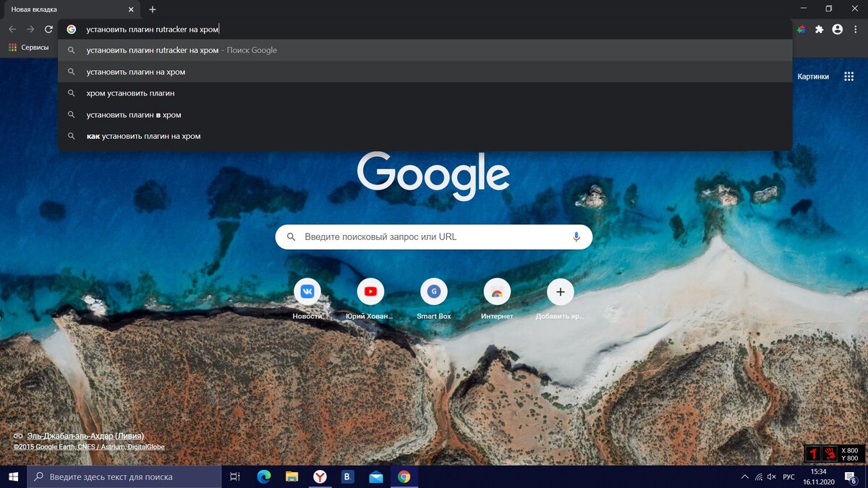The width and height of the screenshot is (868, 488).
Task: Open the Интернет shortcut
Action: [497, 291]
